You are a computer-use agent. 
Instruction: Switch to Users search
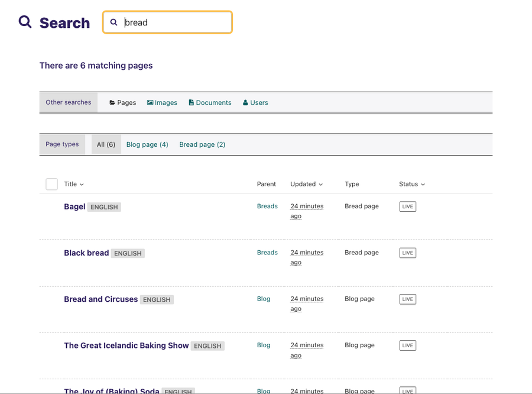tap(255, 102)
